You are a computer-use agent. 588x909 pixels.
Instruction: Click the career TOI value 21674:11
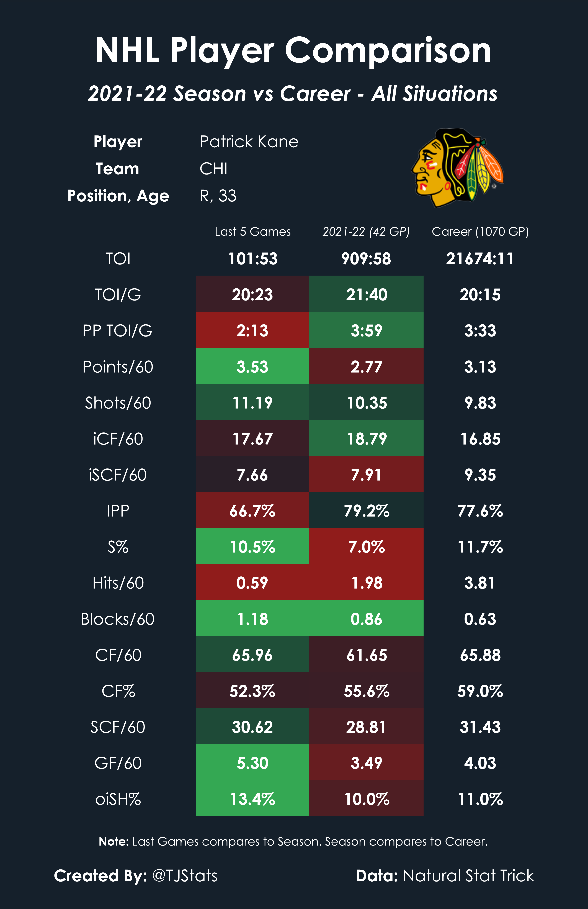(480, 259)
